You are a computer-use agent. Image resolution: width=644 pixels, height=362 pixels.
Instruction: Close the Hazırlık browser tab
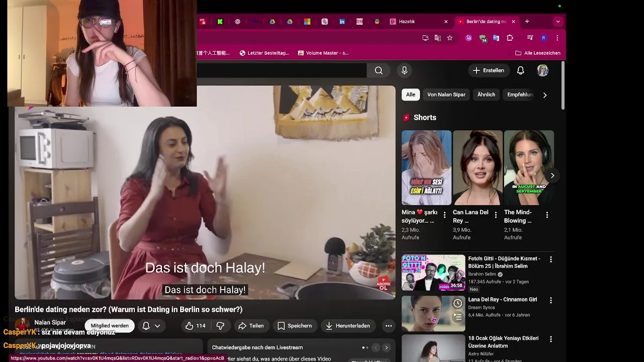pos(446,22)
